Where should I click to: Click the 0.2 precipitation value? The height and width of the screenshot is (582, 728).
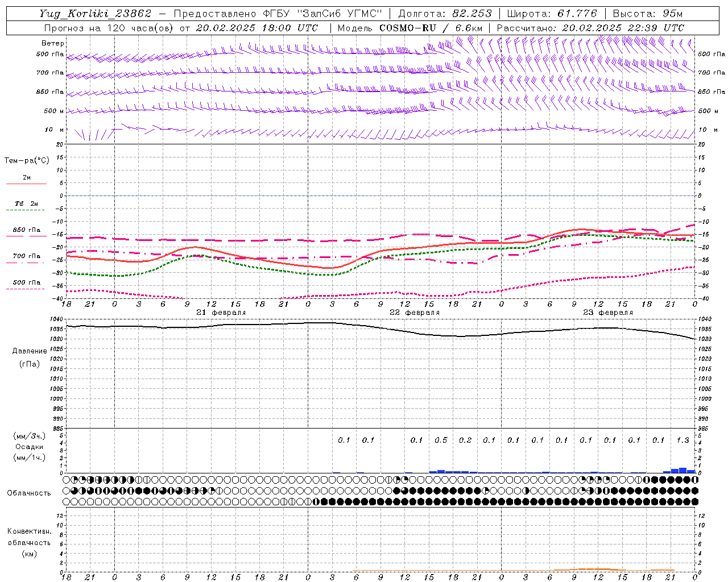(x=465, y=440)
